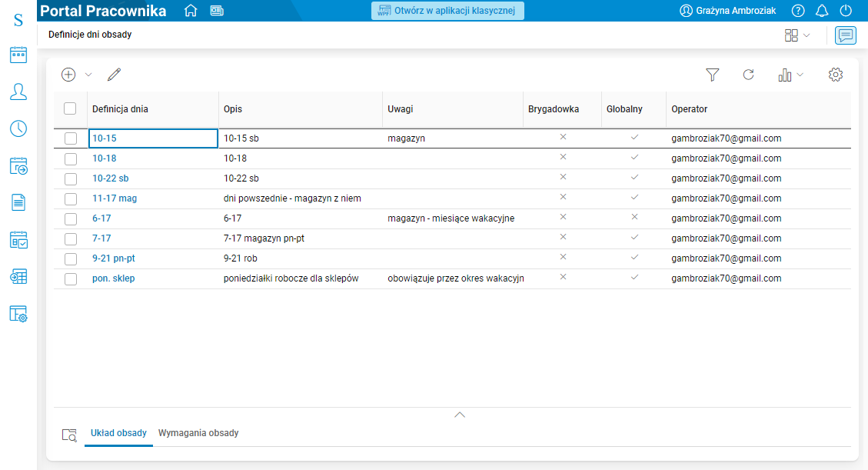Viewport: 868px width, 470px height.
Task: Check the row 7-17 checkbox
Action: coord(70,238)
